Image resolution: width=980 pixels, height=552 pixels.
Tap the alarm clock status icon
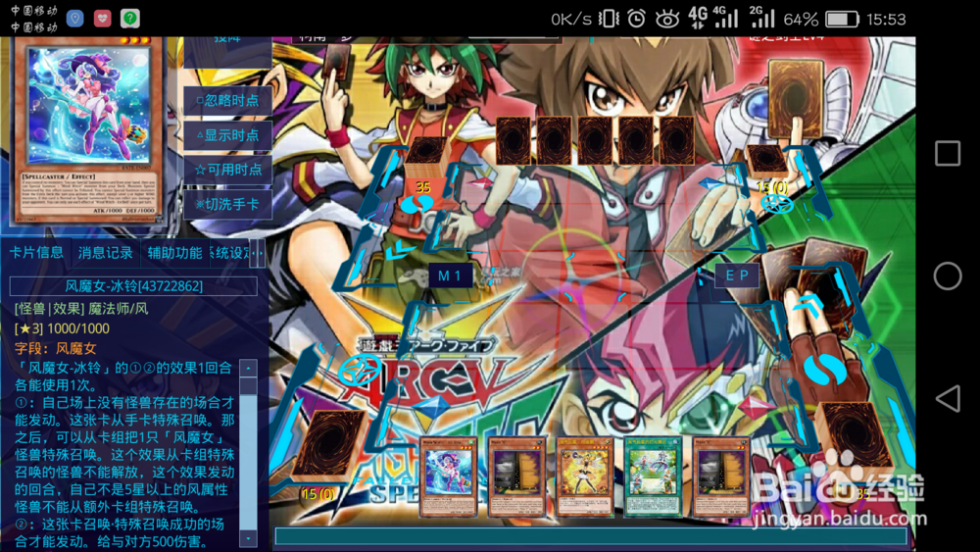point(636,19)
